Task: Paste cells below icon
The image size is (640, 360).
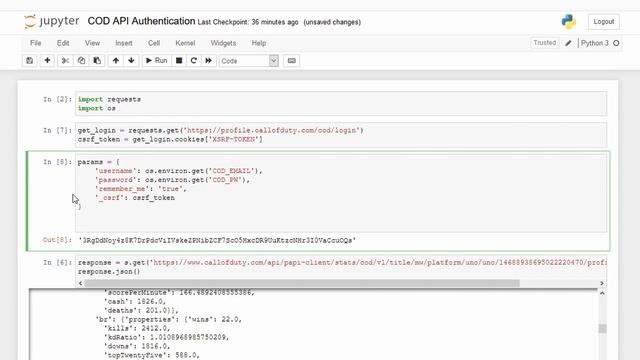Action: [x=97, y=60]
